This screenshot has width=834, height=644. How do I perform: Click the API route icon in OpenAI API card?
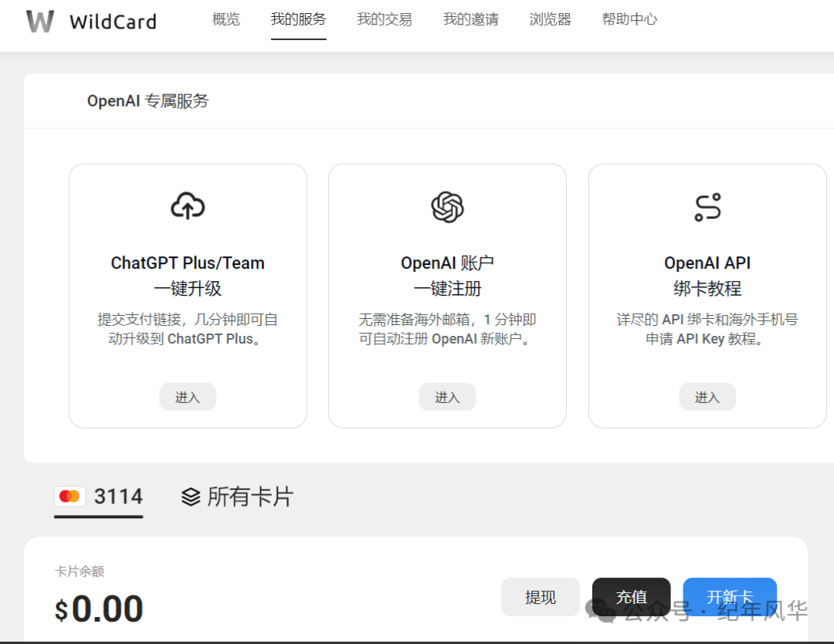707,207
